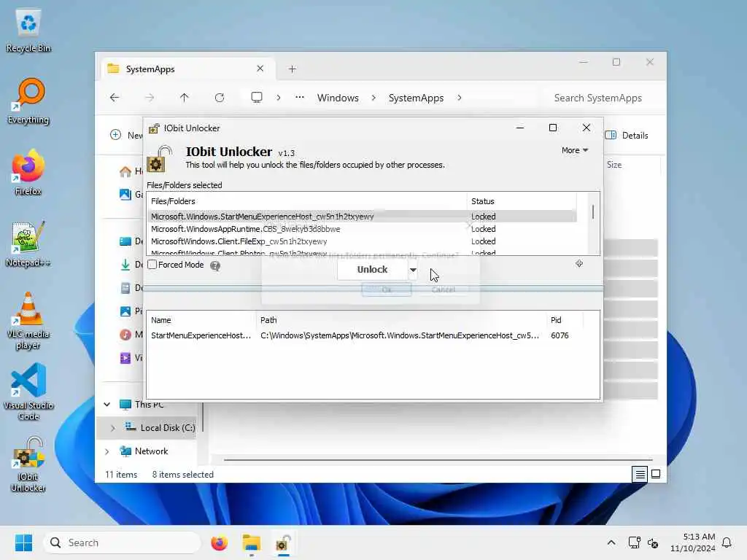Click the chevron after Windows breadcrumb
Screen dimensions: 747x560
[373, 98]
